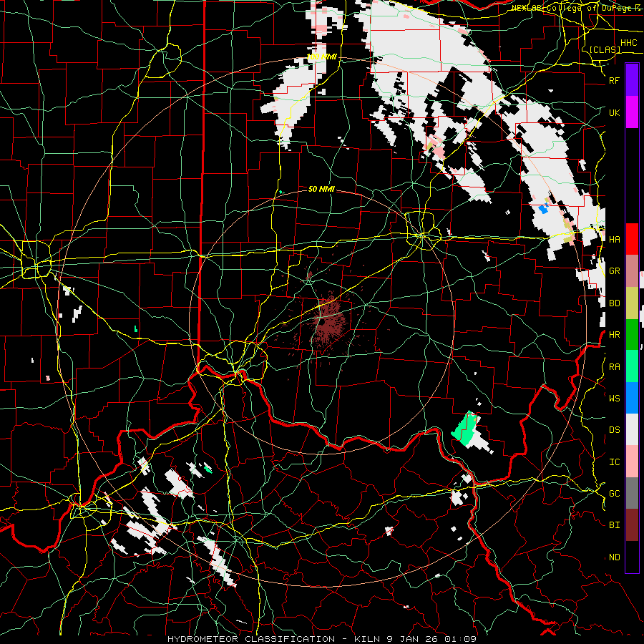
Task: Click the RF purple legend swatch
Action: click(x=632, y=80)
